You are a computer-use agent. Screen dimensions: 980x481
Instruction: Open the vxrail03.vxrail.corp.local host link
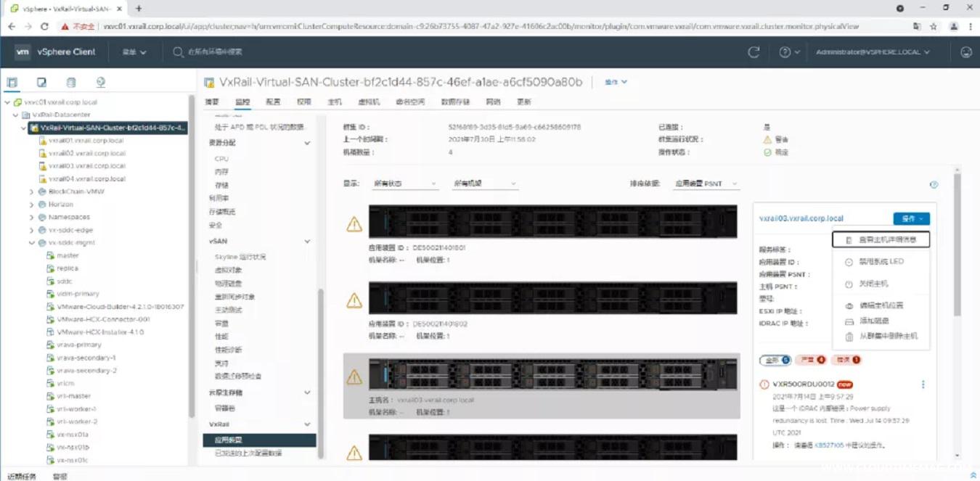[801, 218]
